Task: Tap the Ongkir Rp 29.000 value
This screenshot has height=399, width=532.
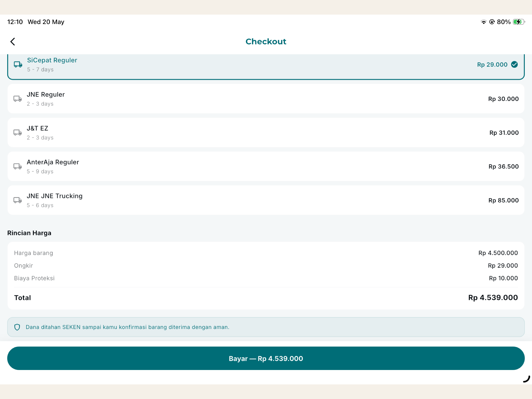Action: coord(503,266)
